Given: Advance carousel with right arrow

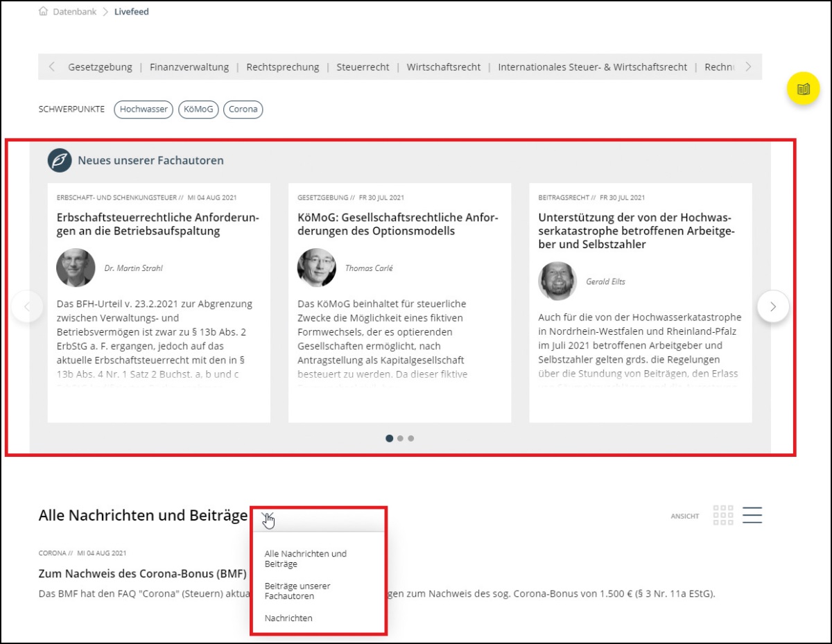Looking at the screenshot, I should [x=773, y=306].
